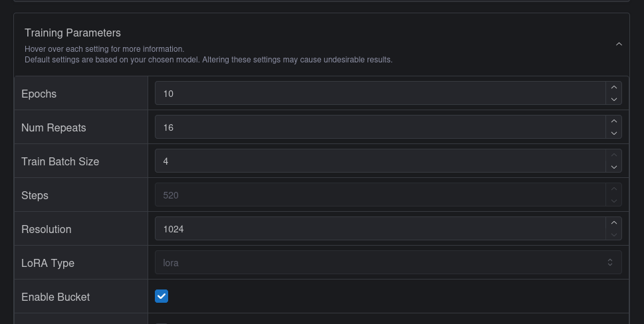Open the LoRA Type dropdown

388,262
